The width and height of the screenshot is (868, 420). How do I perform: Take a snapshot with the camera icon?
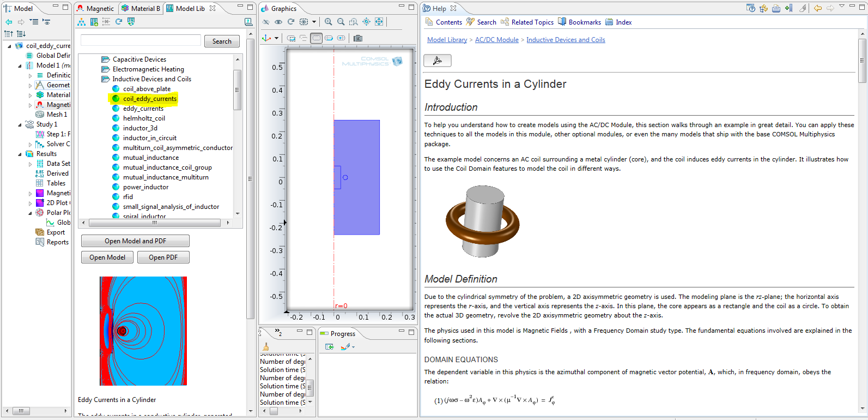pos(357,38)
